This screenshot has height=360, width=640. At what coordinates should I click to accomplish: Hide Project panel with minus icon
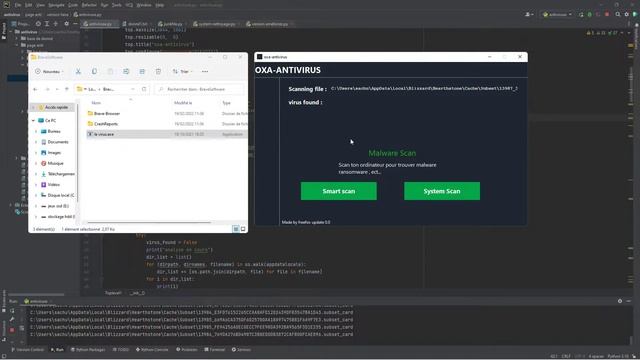tap(75, 24)
